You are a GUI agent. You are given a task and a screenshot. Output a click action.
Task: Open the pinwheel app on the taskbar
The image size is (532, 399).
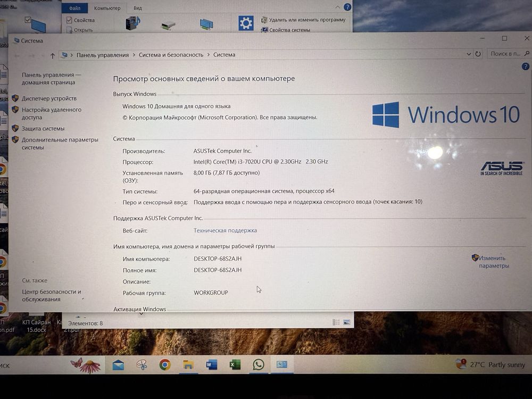pyautogui.click(x=142, y=365)
